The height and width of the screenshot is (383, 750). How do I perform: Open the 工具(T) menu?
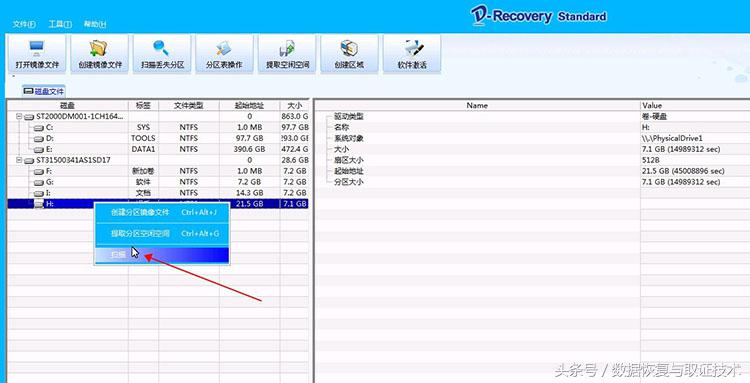click(60, 24)
